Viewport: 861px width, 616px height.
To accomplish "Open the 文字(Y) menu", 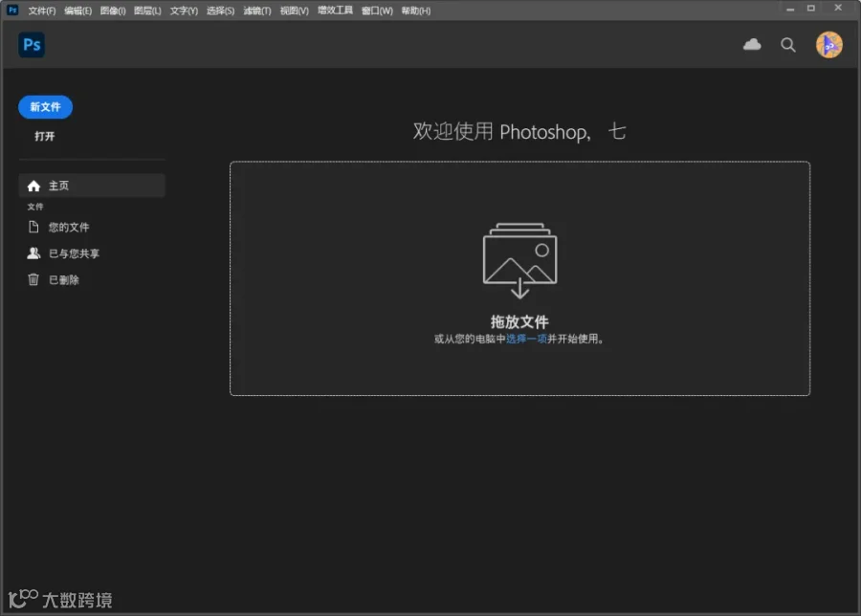I will coord(184,11).
